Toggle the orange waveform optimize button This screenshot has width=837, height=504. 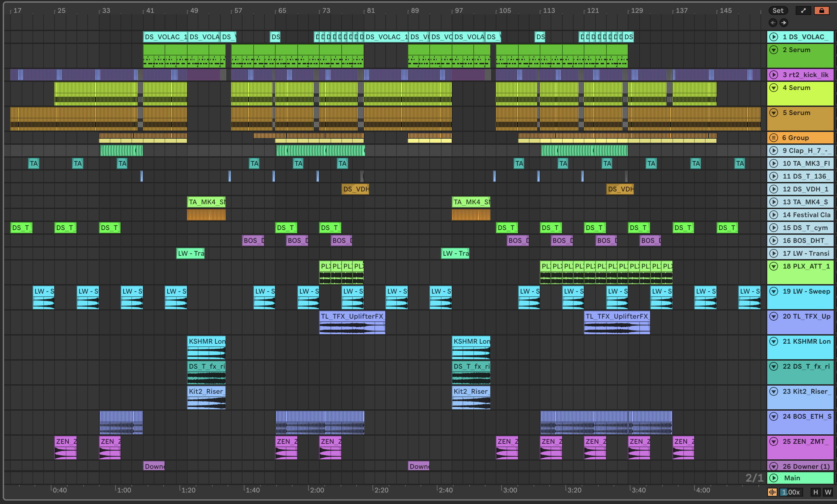772,492
